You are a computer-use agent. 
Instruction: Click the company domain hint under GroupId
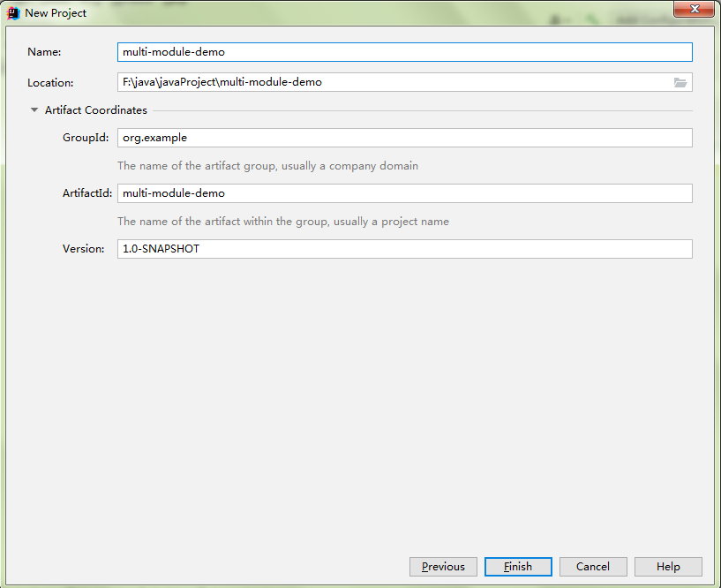(267, 166)
